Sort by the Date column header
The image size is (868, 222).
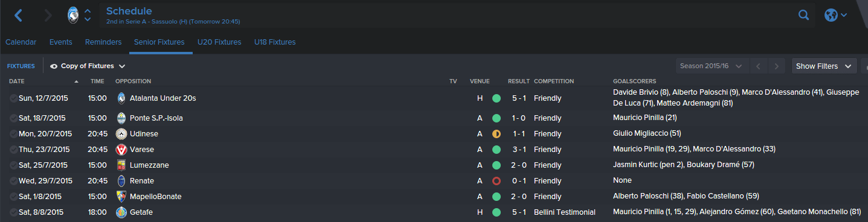click(x=17, y=81)
